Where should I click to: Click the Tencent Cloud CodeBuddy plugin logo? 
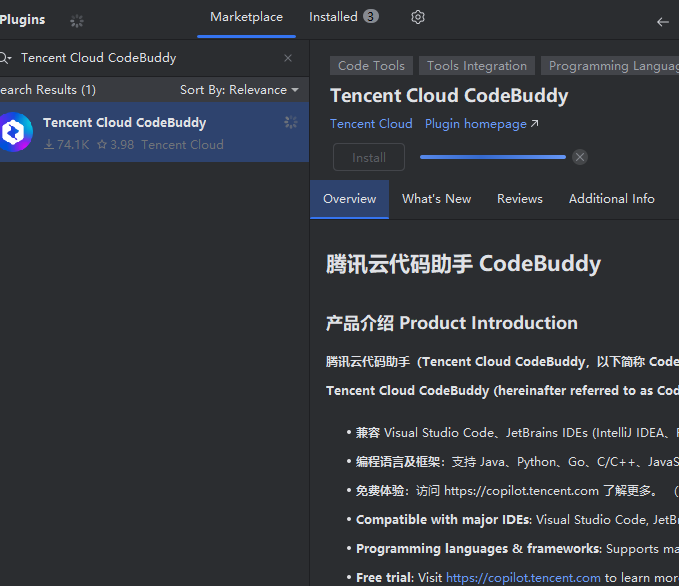pyautogui.click(x=16, y=132)
